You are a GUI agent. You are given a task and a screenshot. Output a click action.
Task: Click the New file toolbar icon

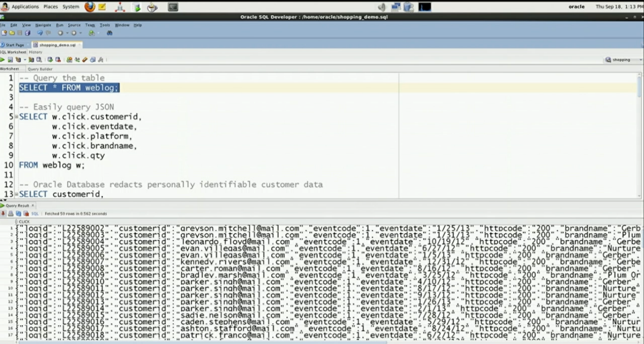4,33
